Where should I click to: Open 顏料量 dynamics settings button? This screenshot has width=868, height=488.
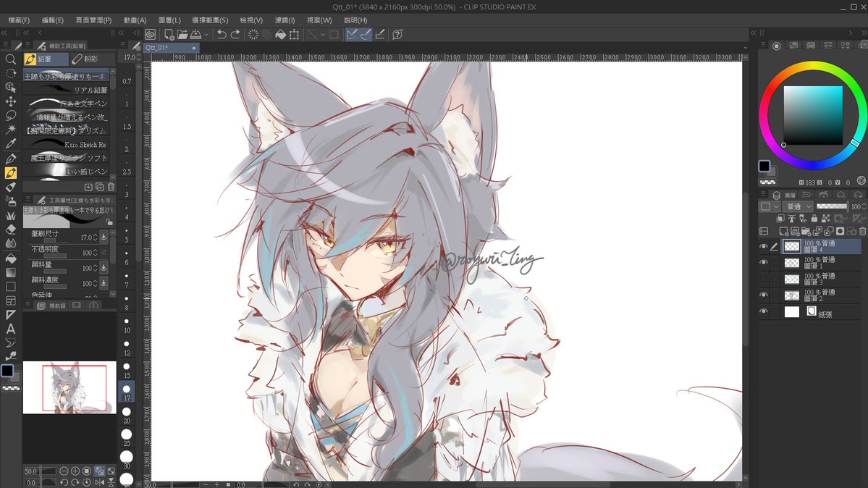[x=104, y=268]
